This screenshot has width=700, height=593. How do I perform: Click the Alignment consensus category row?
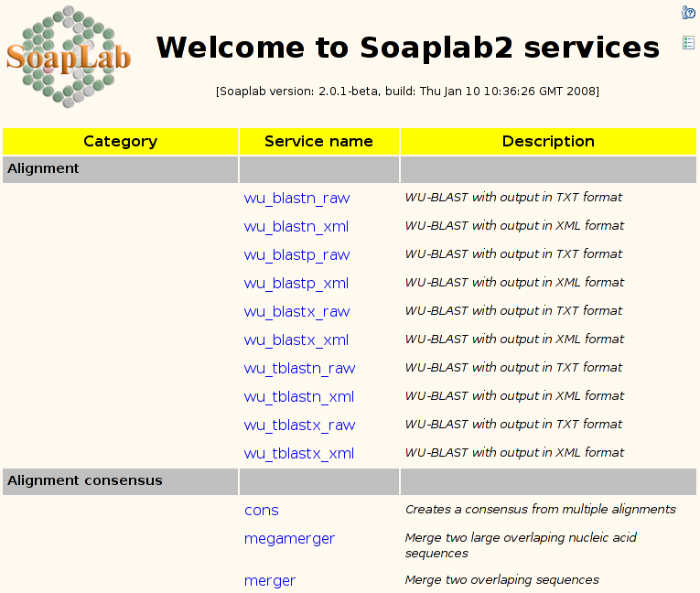[x=85, y=480]
